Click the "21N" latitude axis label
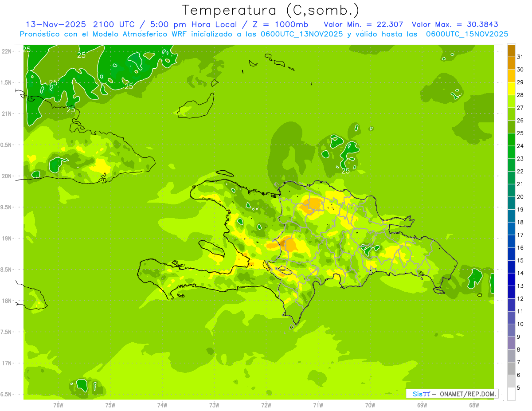Viewport: 532px width, 411px height. click(x=7, y=114)
